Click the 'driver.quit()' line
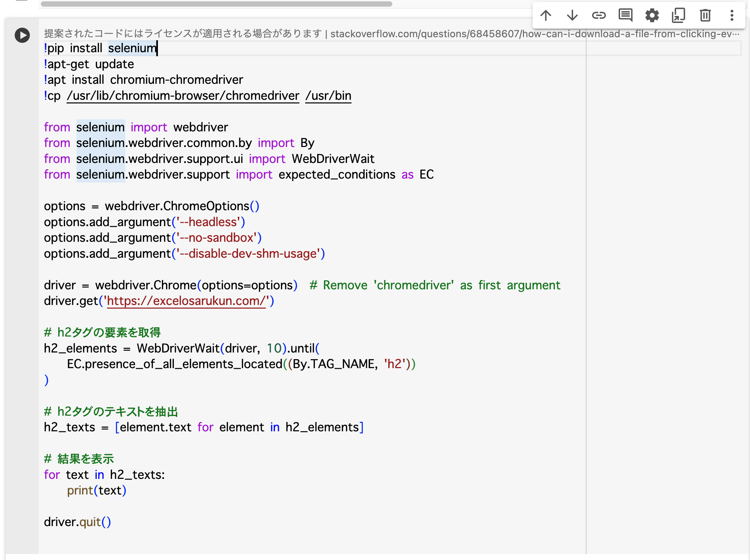This screenshot has height=560, width=750. coord(77,522)
